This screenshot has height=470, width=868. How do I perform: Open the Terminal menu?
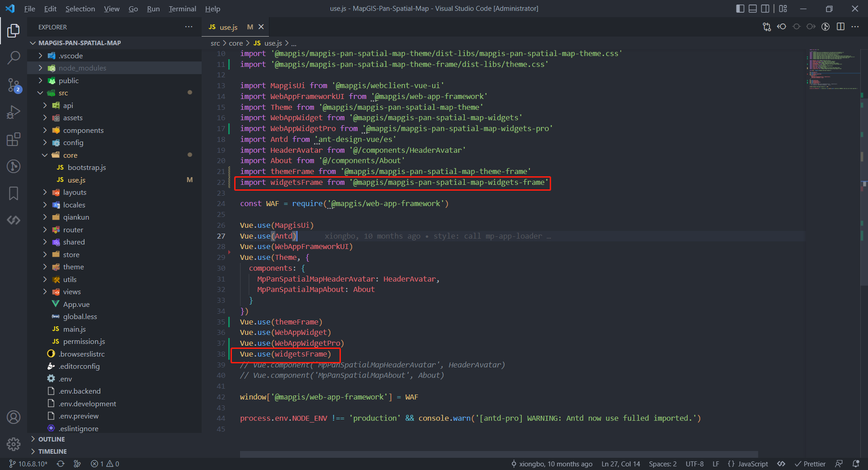click(183, 9)
